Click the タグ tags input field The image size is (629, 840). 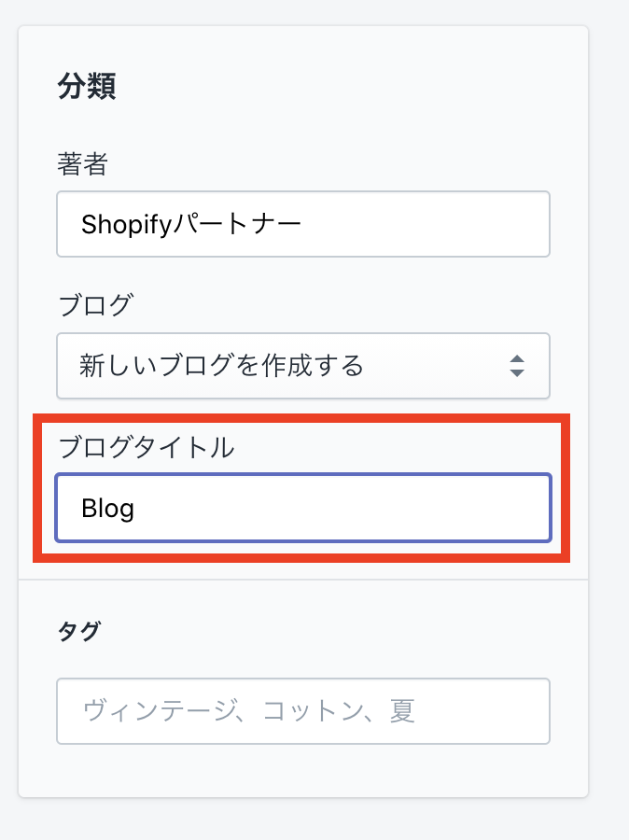click(x=302, y=711)
